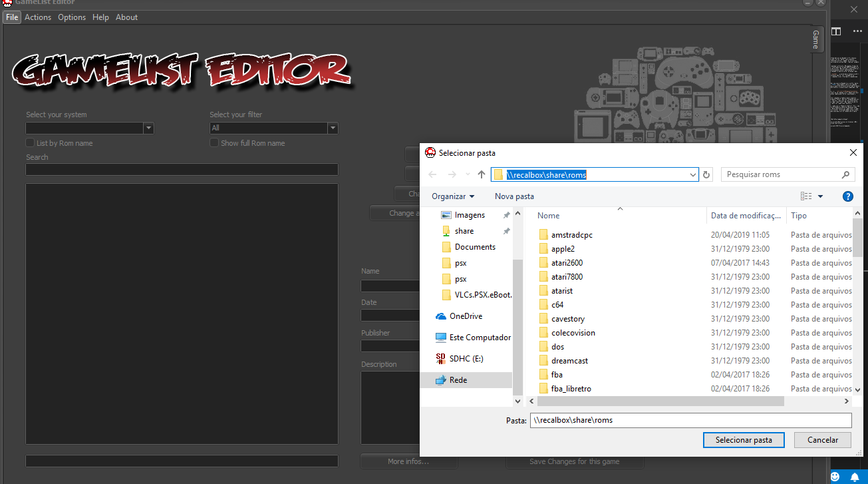Expand the 'Select your system' dropdown
868x484 pixels.
tap(149, 128)
